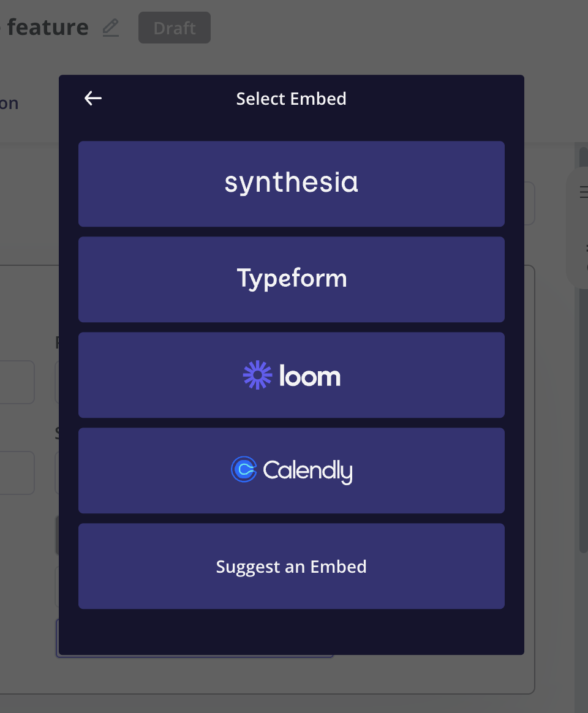
Task: Focus the upper dimmed input left of dialog
Action: coord(17,382)
